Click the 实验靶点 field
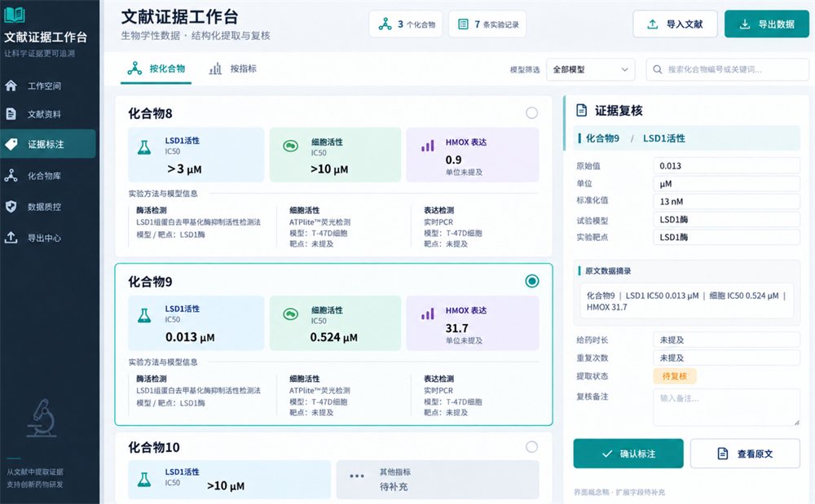Image resolution: width=815 pixels, height=504 pixels. pos(727,237)
